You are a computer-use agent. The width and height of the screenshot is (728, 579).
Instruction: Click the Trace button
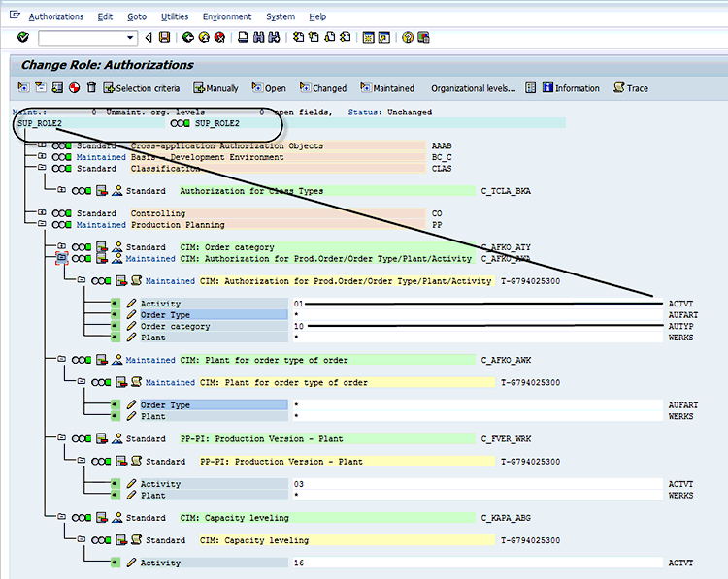click(x=631, y=87)
